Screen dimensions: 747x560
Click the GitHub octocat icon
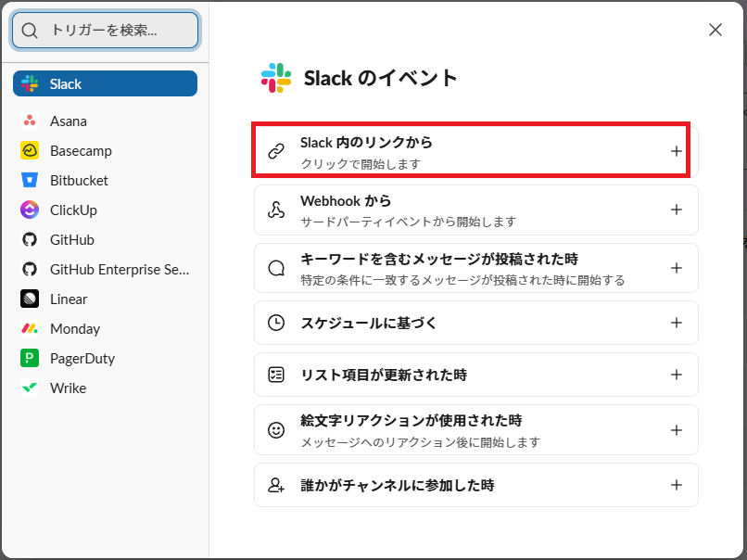click(30, 240)
